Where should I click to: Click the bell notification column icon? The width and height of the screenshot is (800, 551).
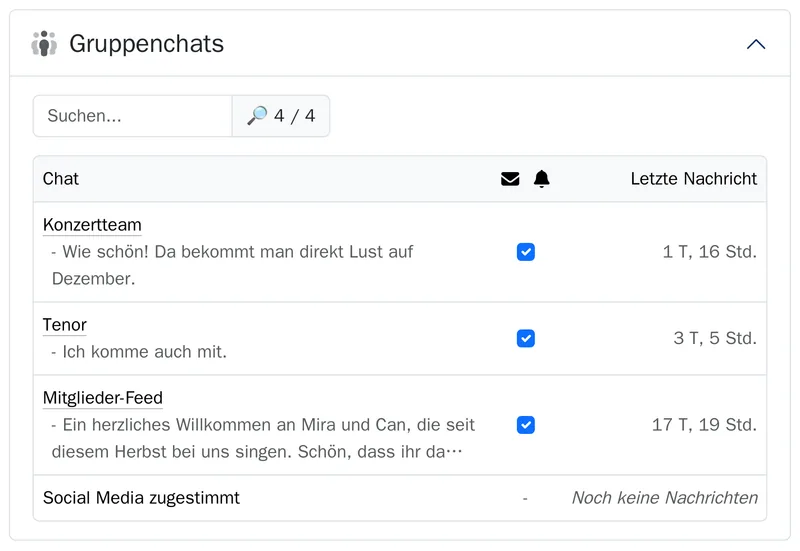tap(541, 179)
